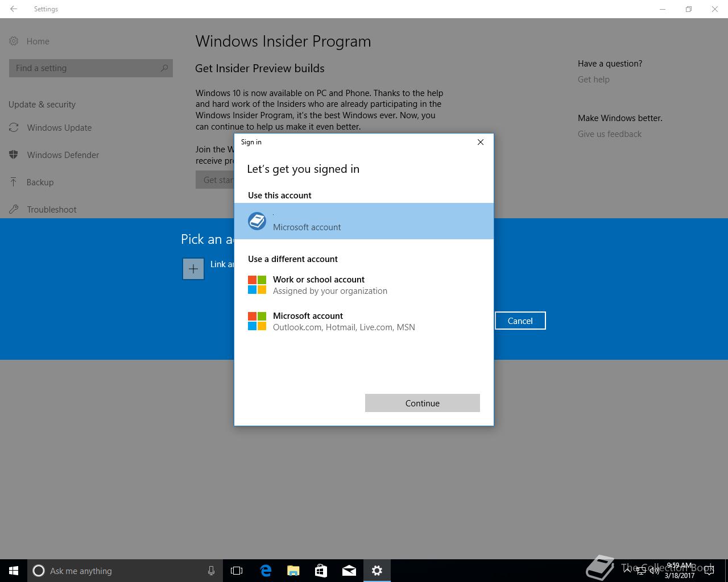Open Troubleshoot settings page
728x582 pixels.
click(x=51, y=209)
